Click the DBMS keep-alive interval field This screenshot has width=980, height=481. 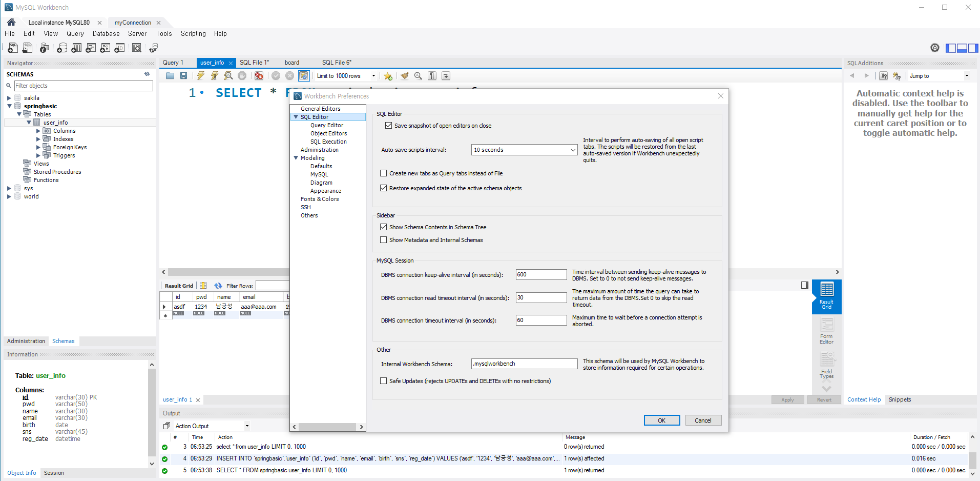pyautogui.click(x=541, y=274)
